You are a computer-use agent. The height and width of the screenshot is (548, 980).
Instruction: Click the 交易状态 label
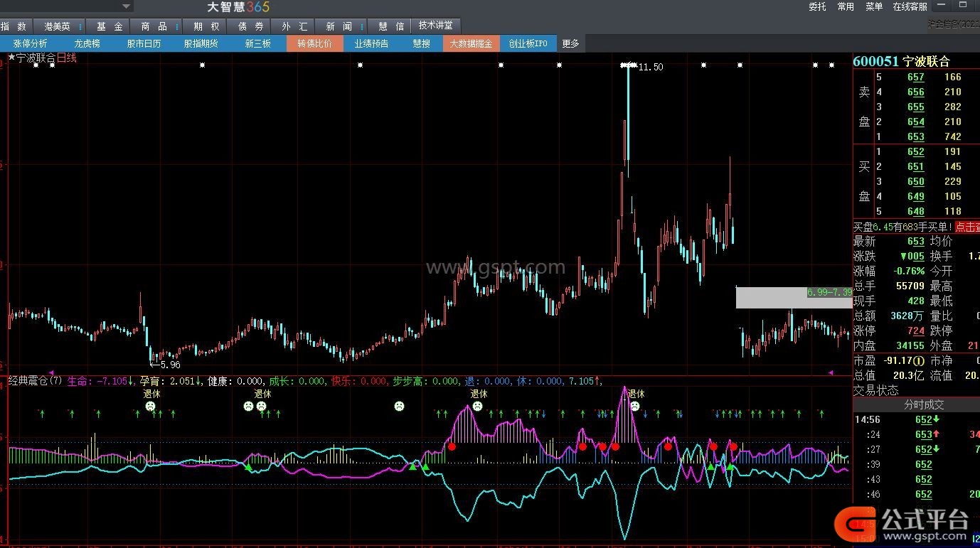point(876,391)
